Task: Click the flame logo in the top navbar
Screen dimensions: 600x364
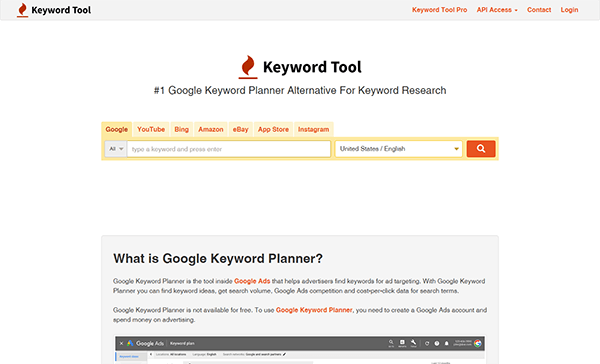Action: tap(23, 10)
